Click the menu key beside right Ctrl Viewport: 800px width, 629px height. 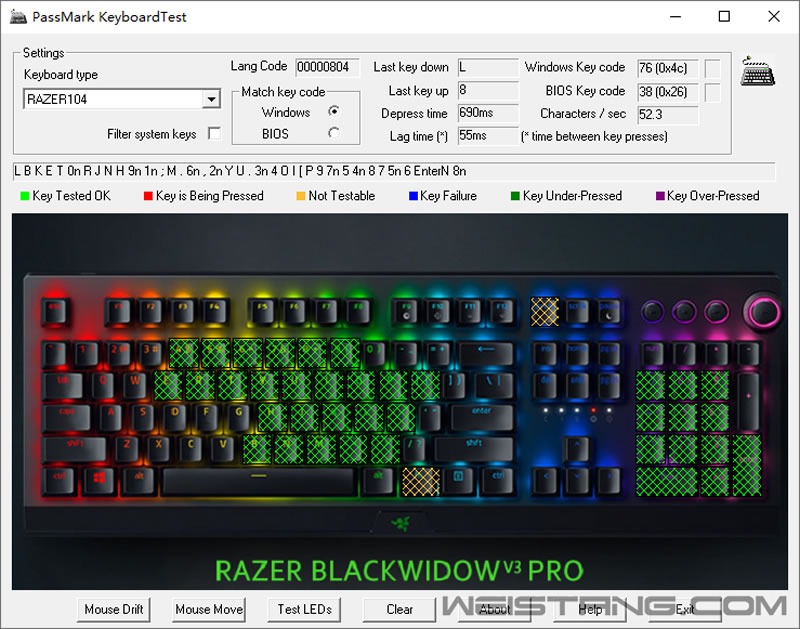point(459,482)
